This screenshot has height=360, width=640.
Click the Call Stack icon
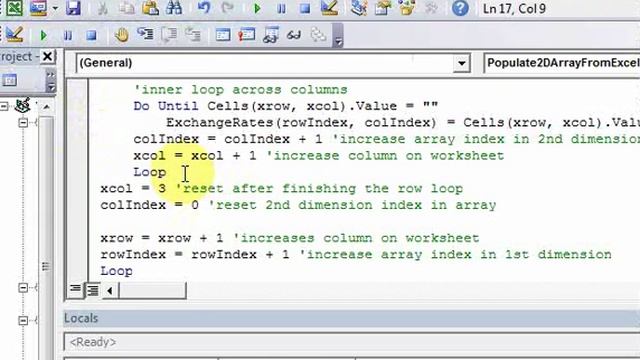(318, 35)
